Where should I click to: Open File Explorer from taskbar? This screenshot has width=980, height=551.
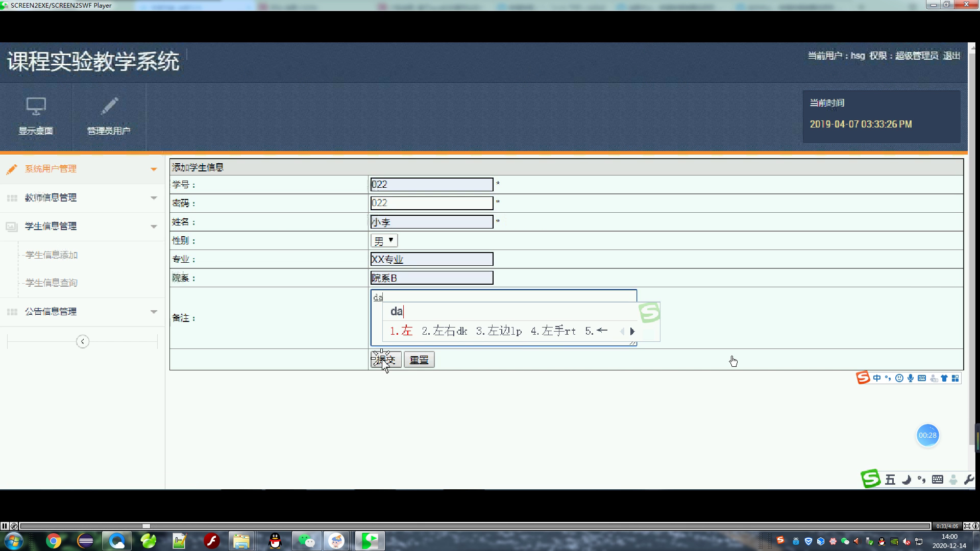tap(241, 541)
